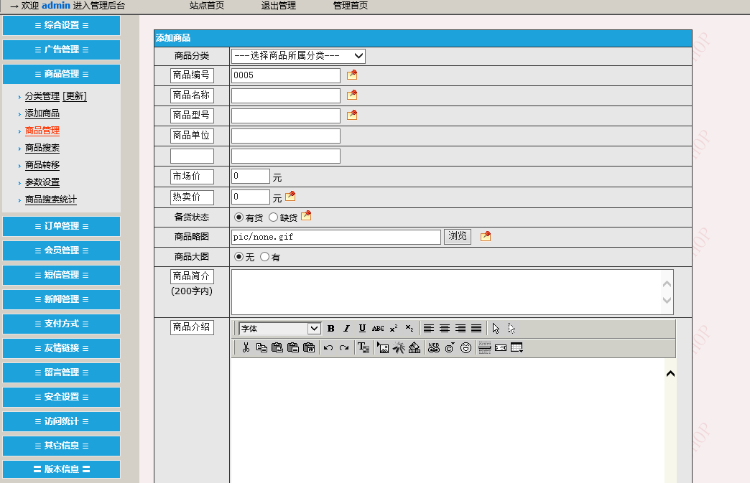Click the insert image icon

(383, 348)
